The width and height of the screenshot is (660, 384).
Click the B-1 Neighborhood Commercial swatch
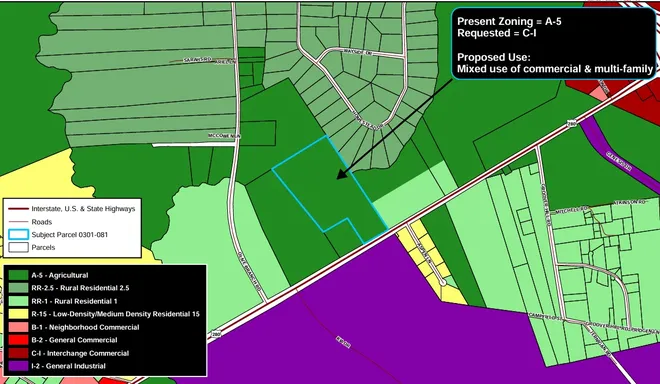(x=18, y=327)
